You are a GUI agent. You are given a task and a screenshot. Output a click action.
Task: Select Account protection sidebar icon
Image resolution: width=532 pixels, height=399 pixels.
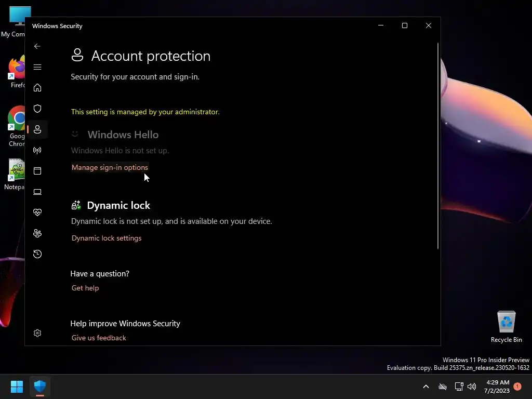[x=37, y=129]
